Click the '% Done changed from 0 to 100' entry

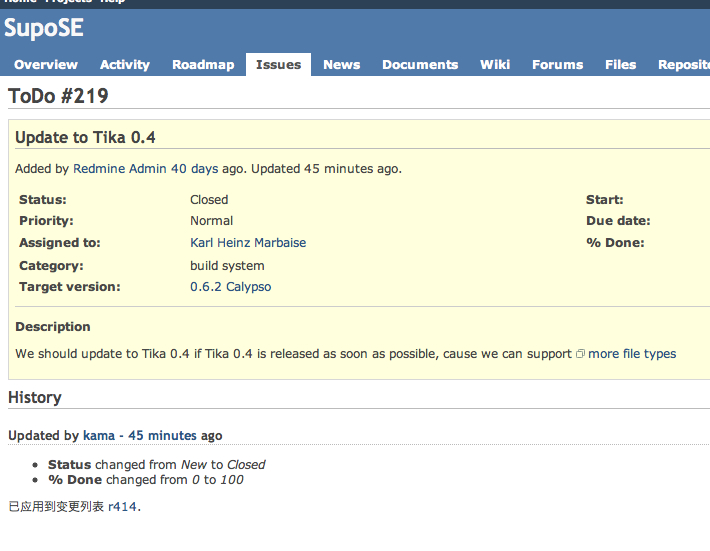click(146, 479)
